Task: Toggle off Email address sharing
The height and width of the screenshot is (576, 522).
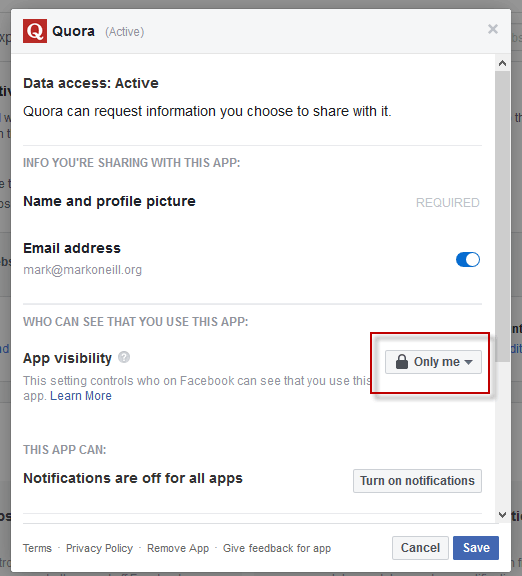Action: tap(468, 260)
